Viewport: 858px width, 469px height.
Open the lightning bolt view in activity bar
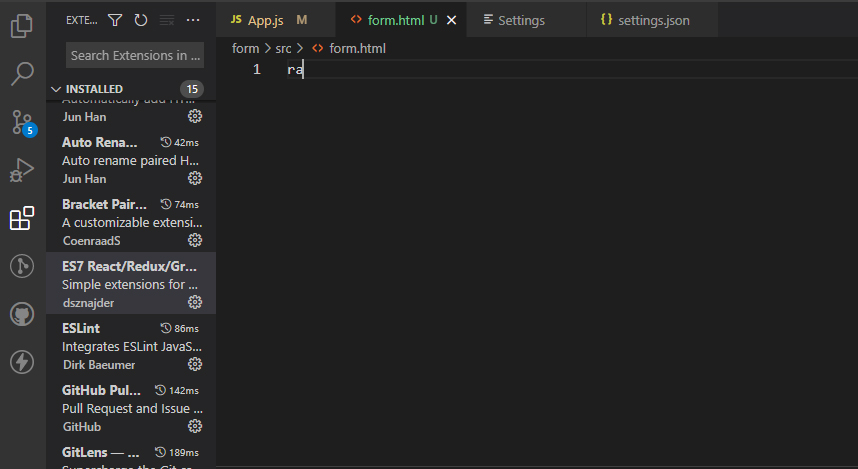22,362
